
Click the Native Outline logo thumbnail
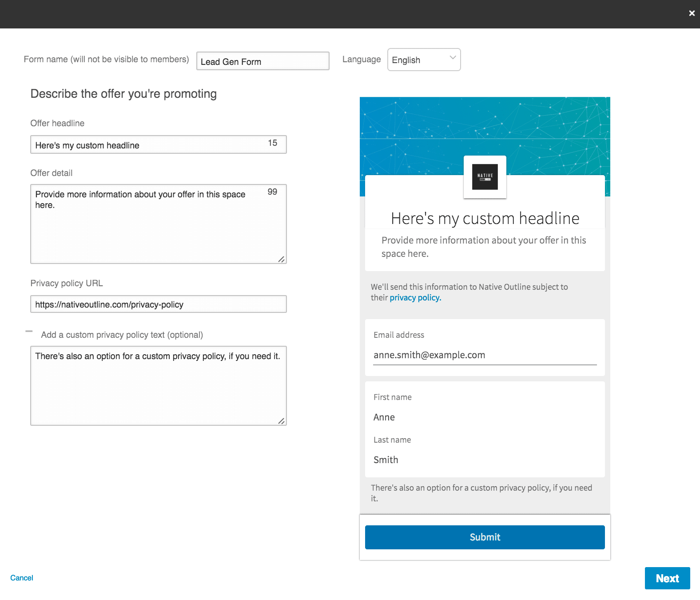point(485,177)
